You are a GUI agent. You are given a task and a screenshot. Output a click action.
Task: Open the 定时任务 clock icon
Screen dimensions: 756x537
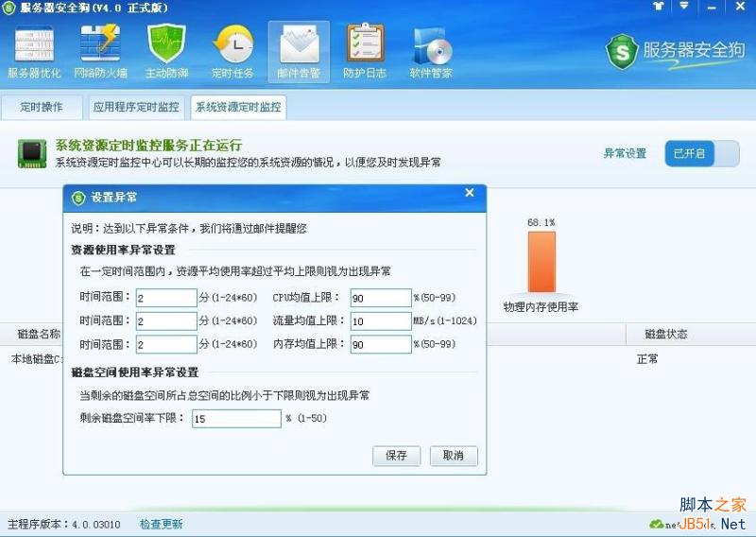[x=232, y=52]
